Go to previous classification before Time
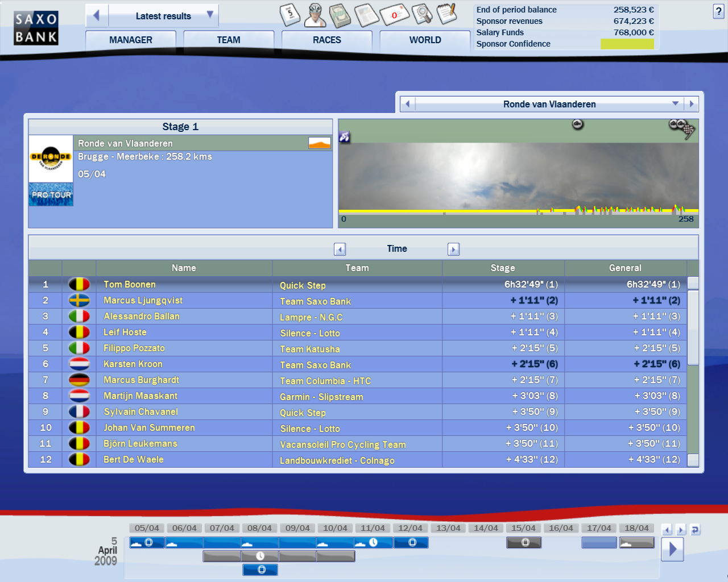This screenshot has width=728, height=582. (340, 249)
